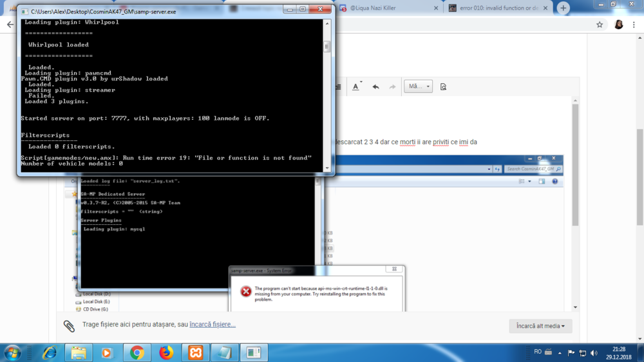Close the samp-server.exe console window
This screenshot has width=644, height=362.
point(320,9)
